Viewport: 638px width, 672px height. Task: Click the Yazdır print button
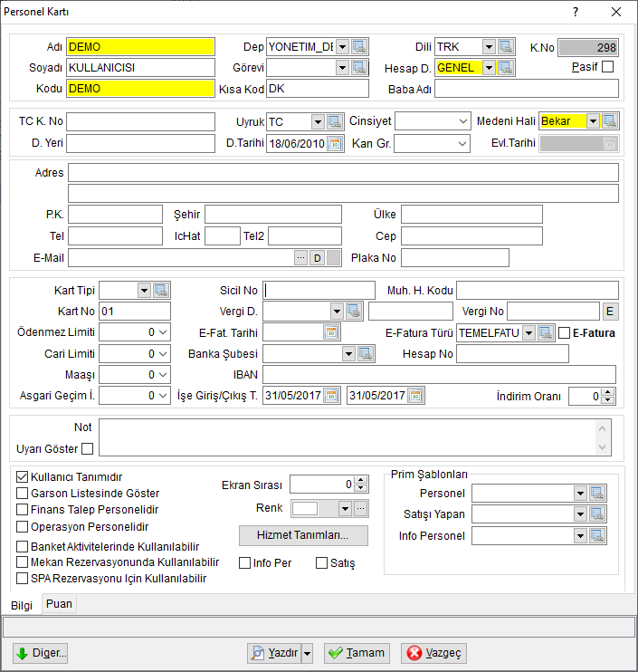(x=274, y=653)
